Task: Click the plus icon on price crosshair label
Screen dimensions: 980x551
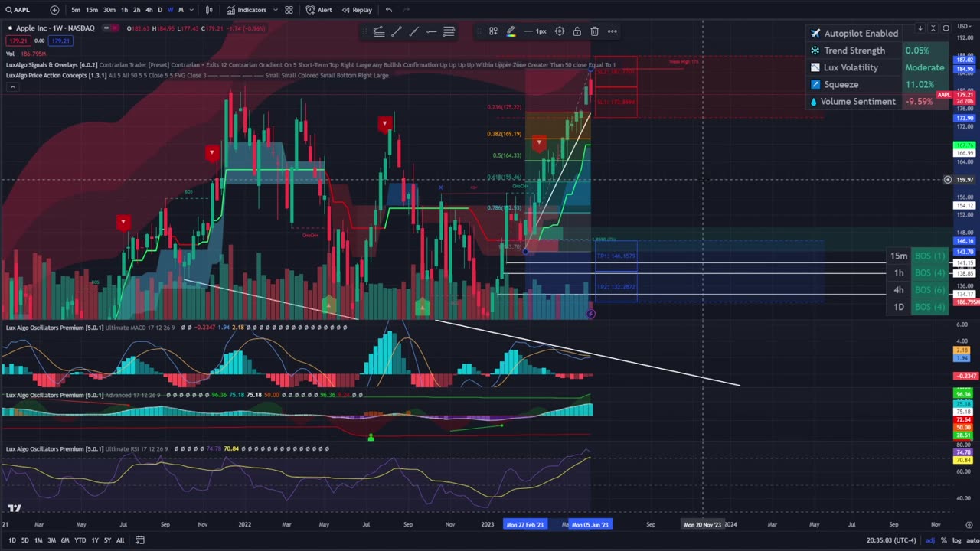Action: (947, 180)
